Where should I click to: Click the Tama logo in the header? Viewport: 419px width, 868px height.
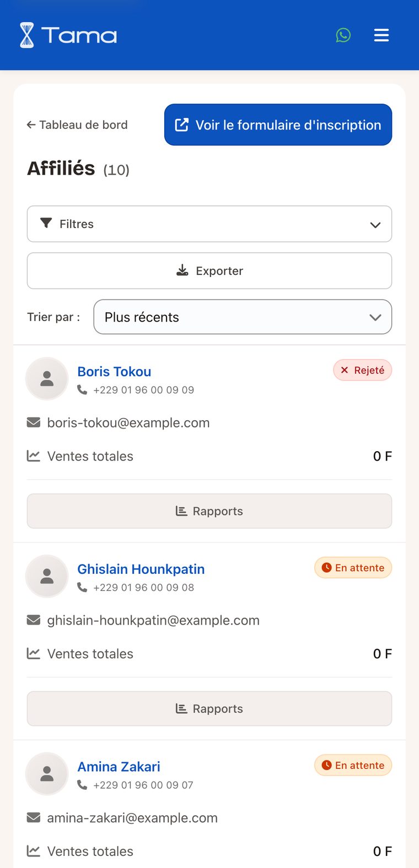[68, 35]
